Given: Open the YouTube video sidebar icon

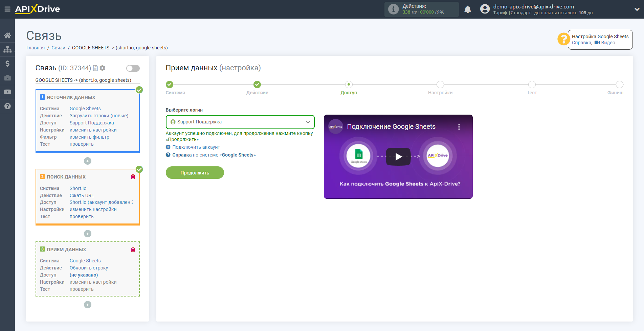Looking at the screenshot, I should point(7,92).
